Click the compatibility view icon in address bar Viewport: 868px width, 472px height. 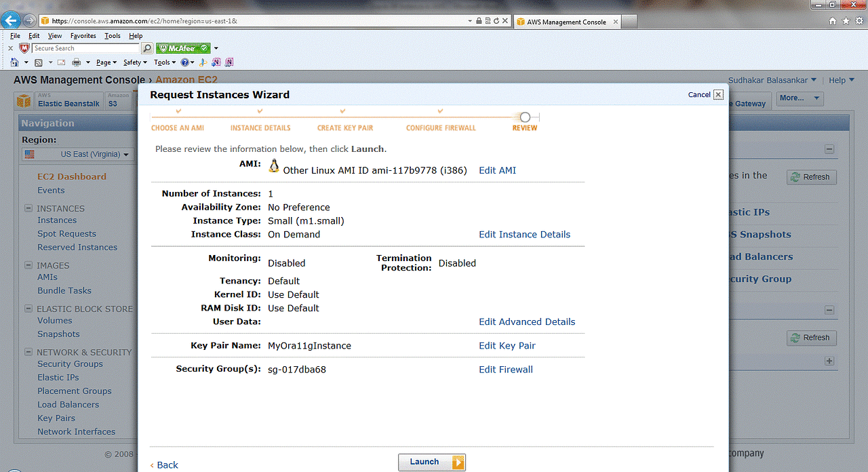point(488,21)
